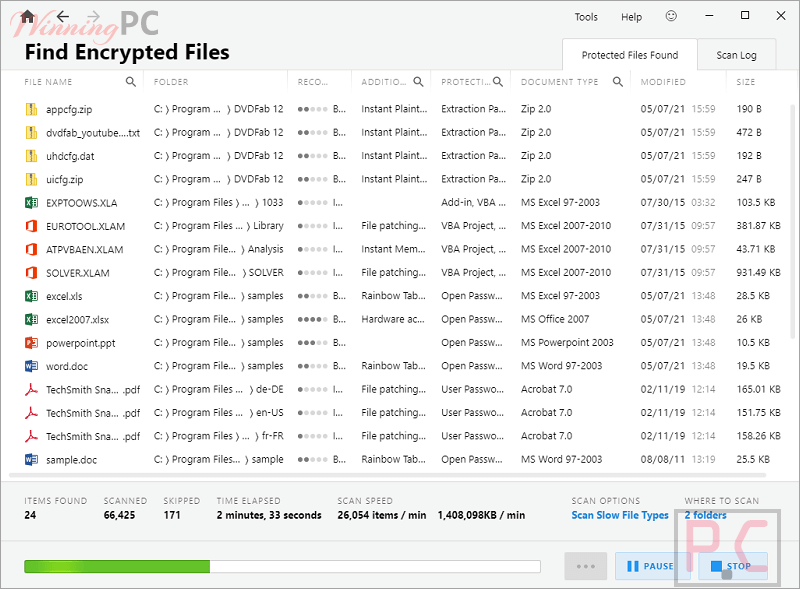Sort by the Folder column header
This screenshot has height=589, width=800.
point(171,82)
